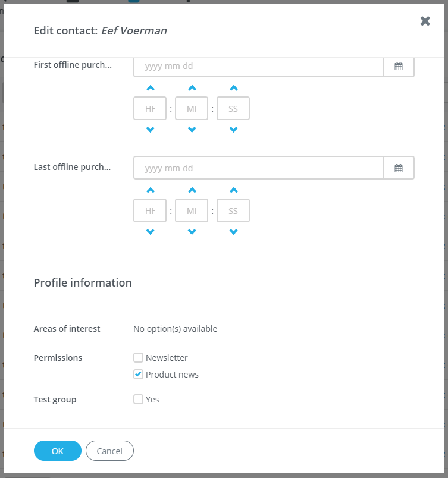Increment the hours for last offline purchase
The height and width of the screenshot is (478, 448).
click(x=149, y=190)
